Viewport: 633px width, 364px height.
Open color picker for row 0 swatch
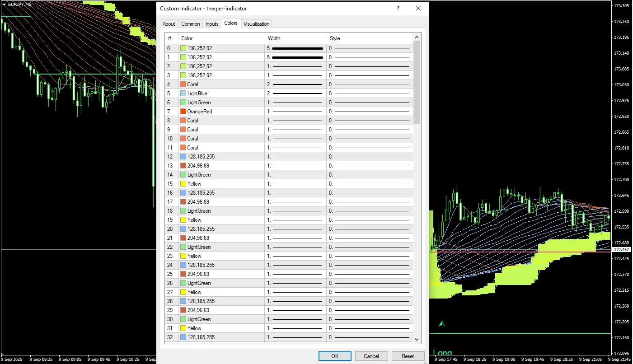click(x=183, y=48)
